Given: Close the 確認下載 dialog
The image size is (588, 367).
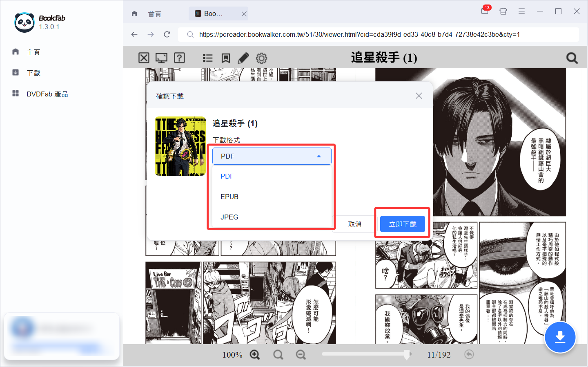Looking at the screenshot, I should click(419, 96).
